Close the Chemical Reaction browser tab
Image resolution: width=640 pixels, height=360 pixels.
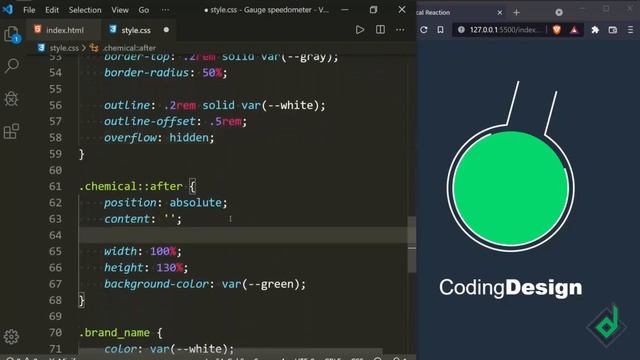point(500,13)
